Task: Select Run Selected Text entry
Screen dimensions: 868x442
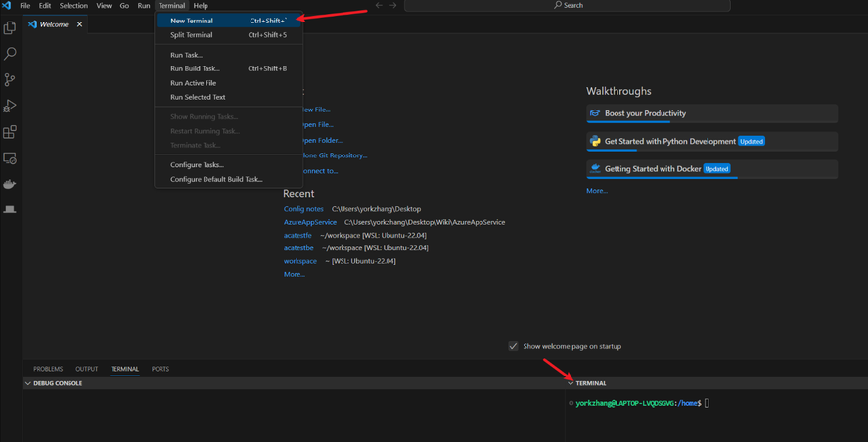Action: 229,97
